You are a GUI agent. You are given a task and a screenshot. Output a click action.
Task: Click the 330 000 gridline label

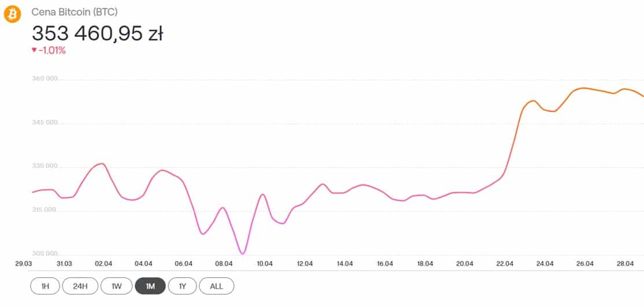pyautogui.click(x=45, y=166)
